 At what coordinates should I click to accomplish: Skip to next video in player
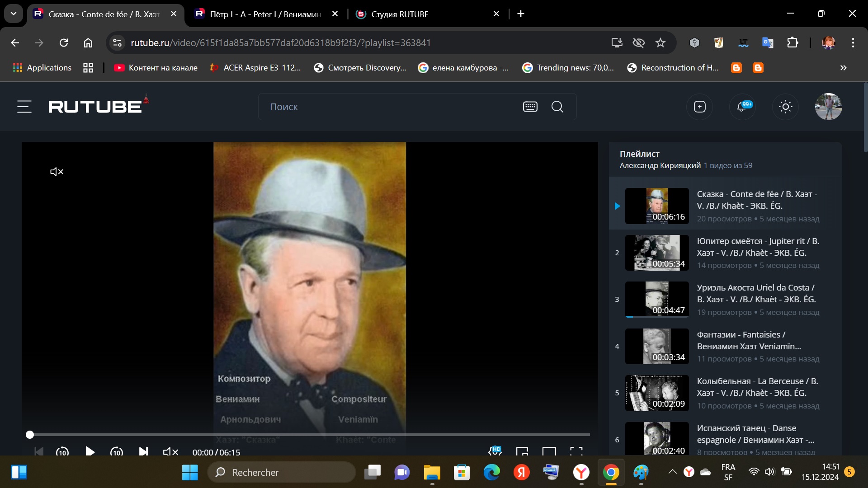coord(143,452)
